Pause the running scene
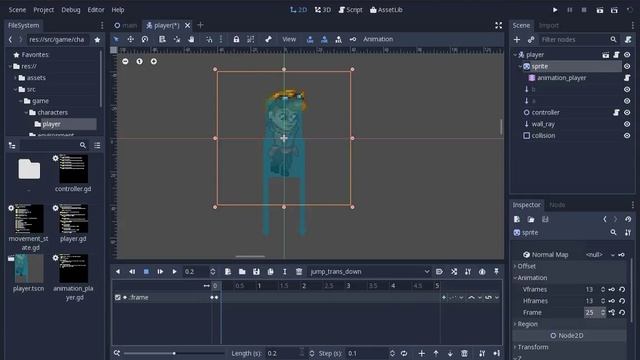This screenshot has width=640, height=360. click(x=569, y=10)
